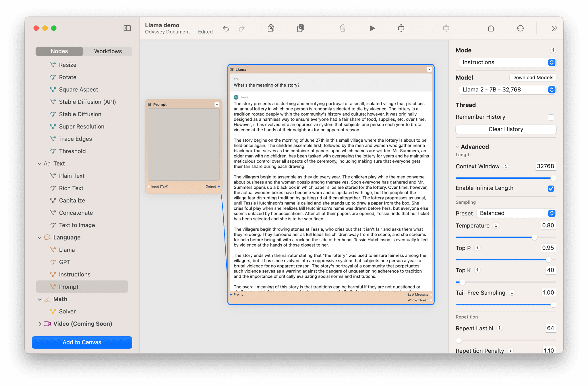
Task: Click the Clear History button
Action: [x=506, y=129]
